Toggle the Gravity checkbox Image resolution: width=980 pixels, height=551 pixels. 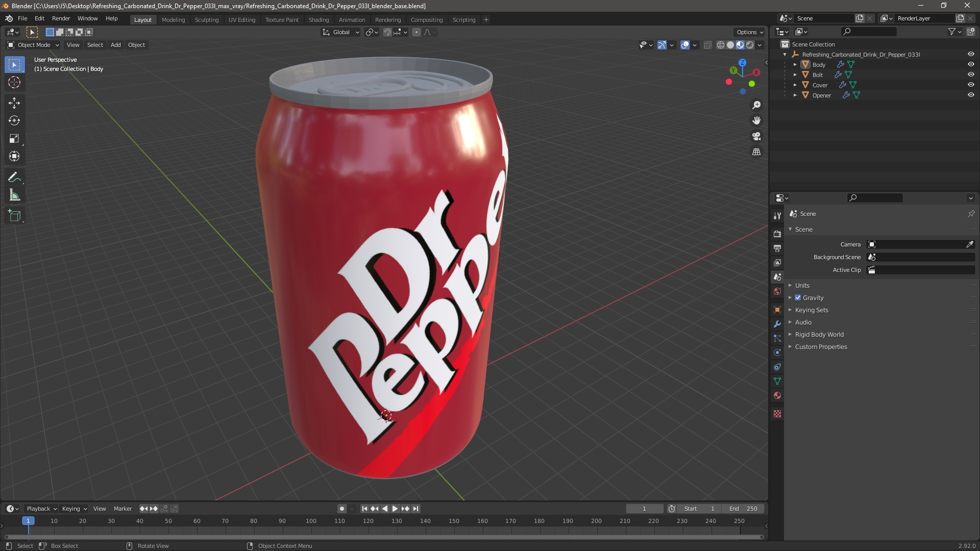pos(798,297)
